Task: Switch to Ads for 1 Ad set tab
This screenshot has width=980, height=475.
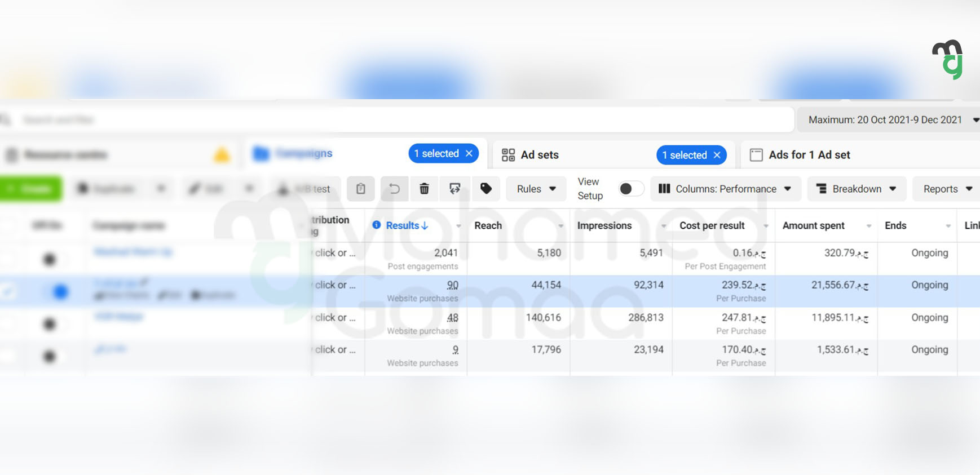Action: (x=860, y=155)
